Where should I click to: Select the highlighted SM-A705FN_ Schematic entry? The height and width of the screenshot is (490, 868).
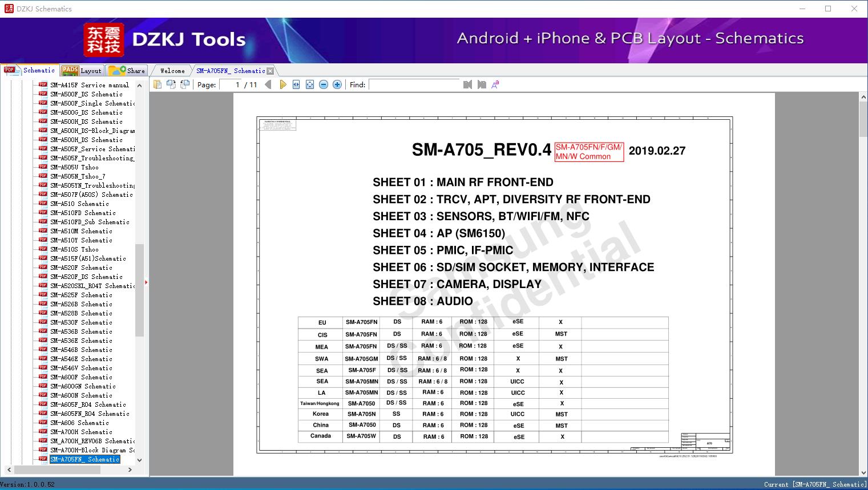click(x=84, y=459)
